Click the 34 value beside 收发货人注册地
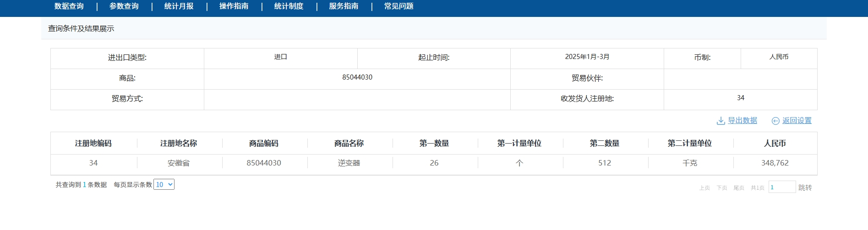868x230 pixels. tap(741, 98)
